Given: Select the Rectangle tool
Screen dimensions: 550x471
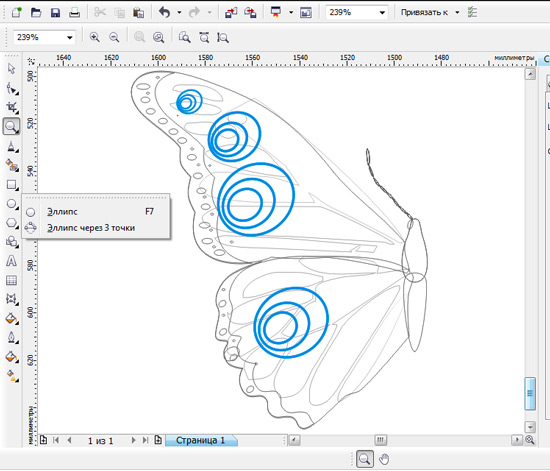Looking at the screenshot, I should coord(12,185).
